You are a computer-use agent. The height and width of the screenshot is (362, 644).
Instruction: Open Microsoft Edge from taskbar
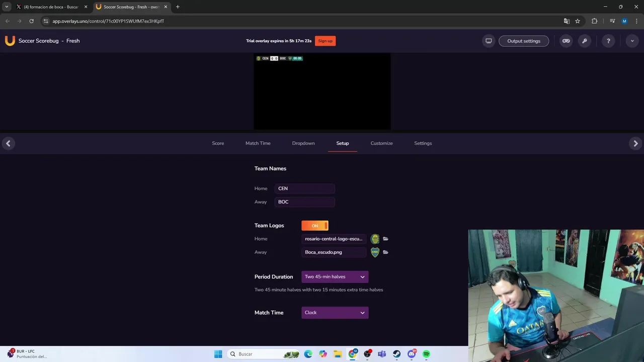click(308, 354)
